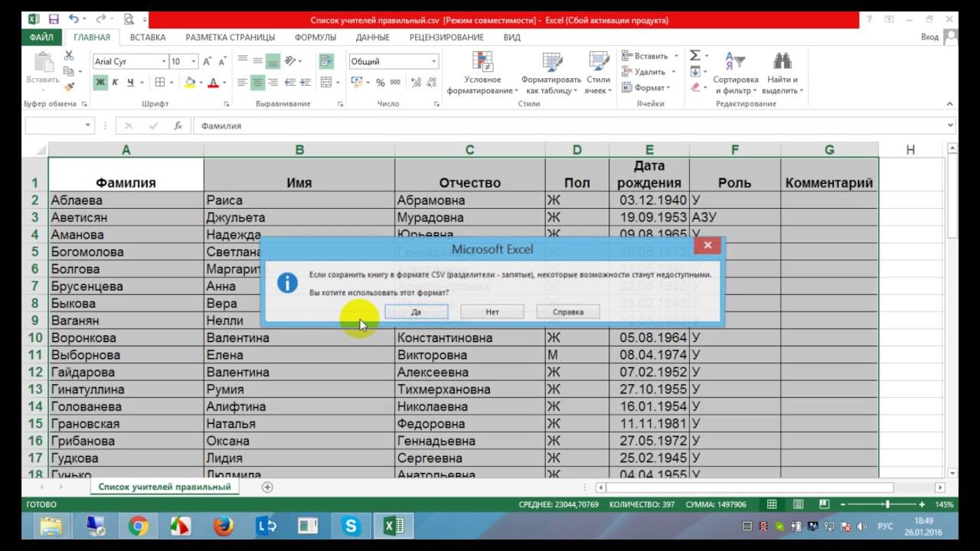980x551 pixels.
Task: Decrease decimal places
Action: tap(431, 83)
